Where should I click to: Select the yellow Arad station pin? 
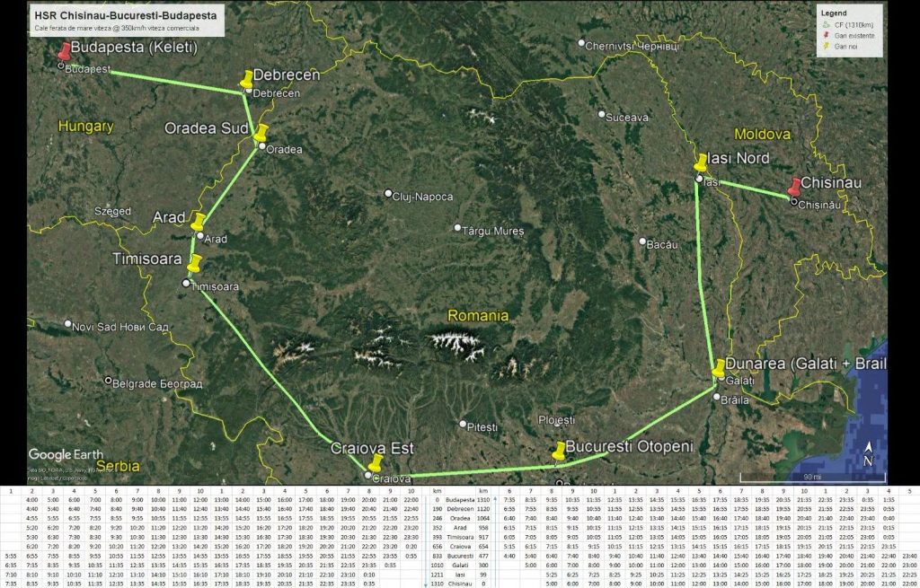(x=198, y=222)
